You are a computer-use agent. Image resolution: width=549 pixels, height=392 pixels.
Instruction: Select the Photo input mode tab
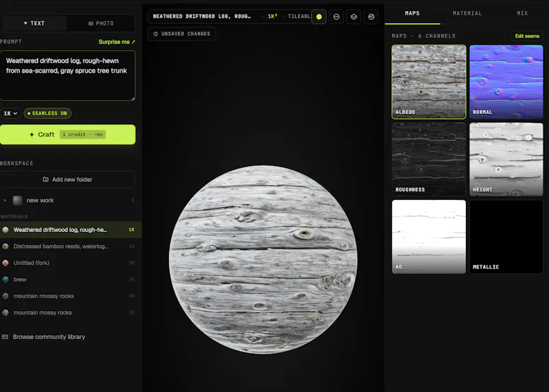[x=101, y=23]
